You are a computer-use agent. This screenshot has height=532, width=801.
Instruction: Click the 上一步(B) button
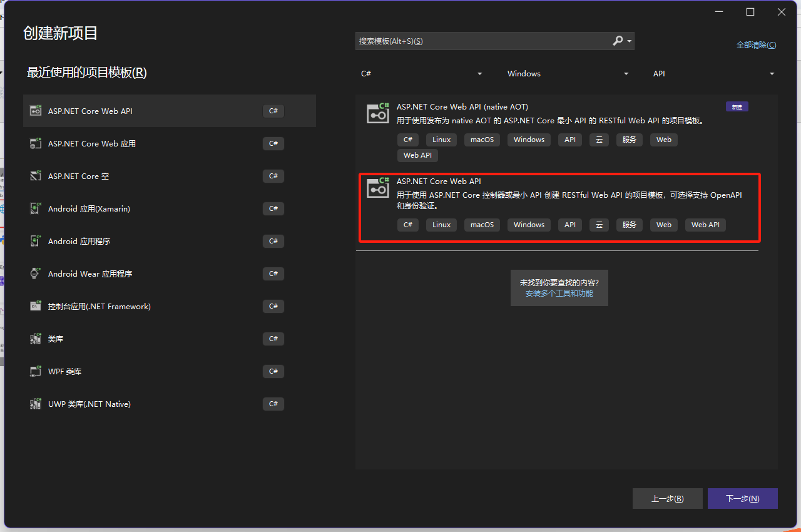coord(668,499)
